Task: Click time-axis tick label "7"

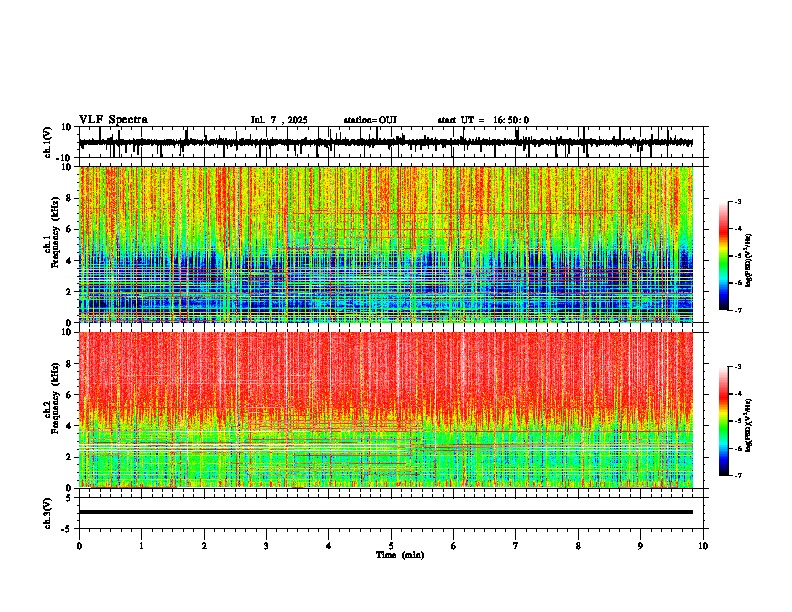Action: point(516,546)
